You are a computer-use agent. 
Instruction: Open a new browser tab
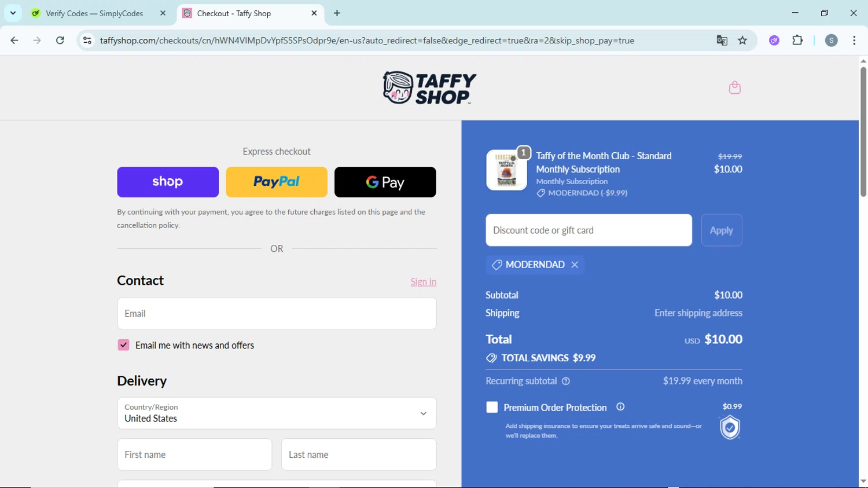(x=337, y=13)
